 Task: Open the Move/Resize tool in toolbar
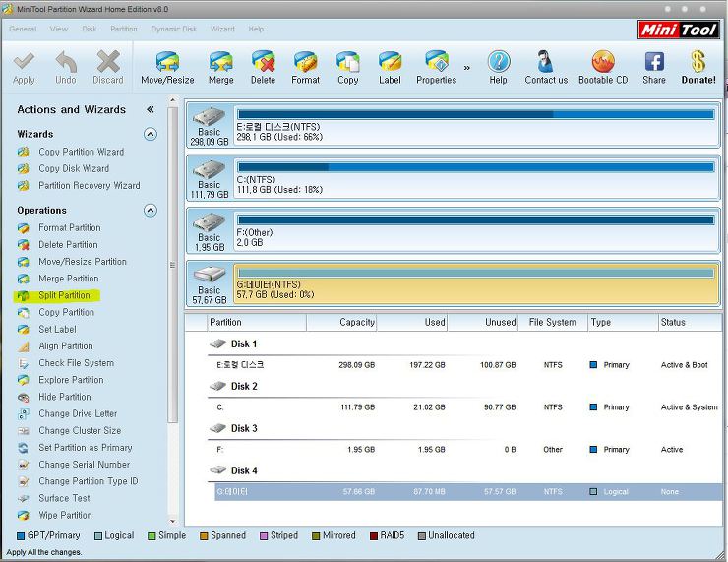pos(167,67)
